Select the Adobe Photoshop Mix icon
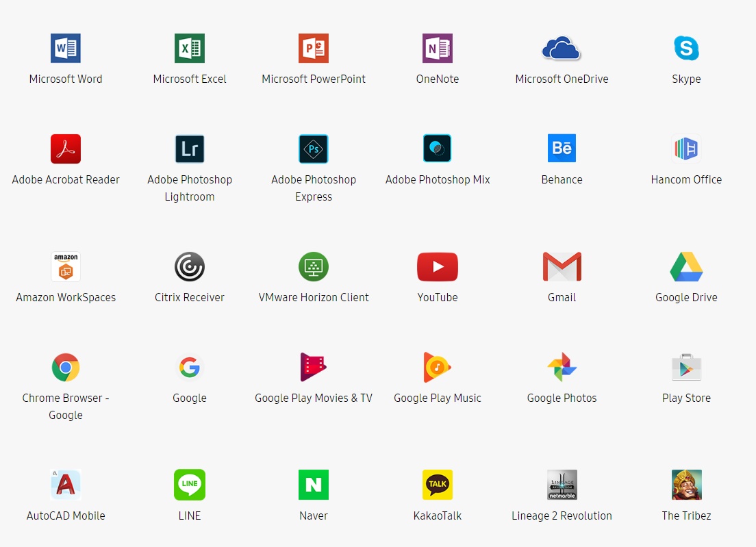Viewport: 756px width, 547px height. [x=438, y=149]
